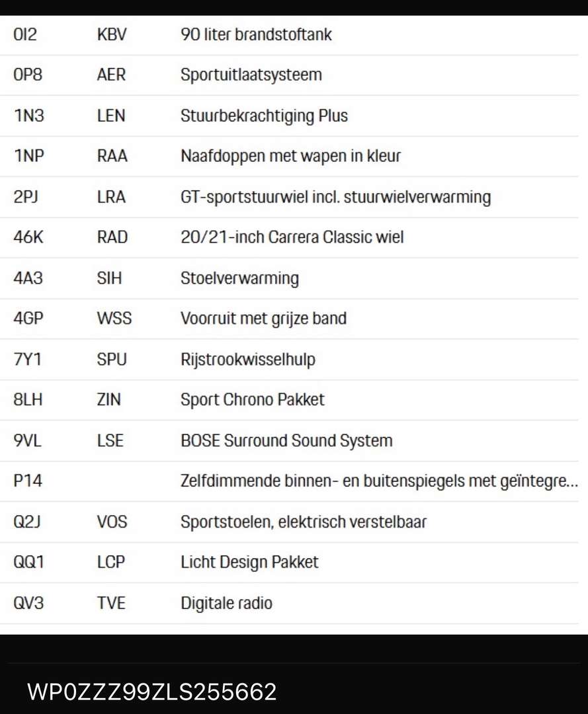Select Naafdoppen met wapen in kleur

[x=290, y=157]
